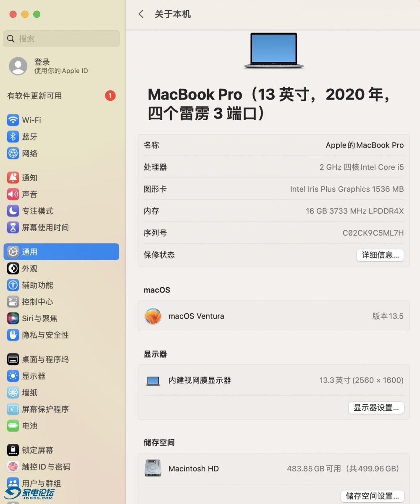The width and height of the screenshot is (420, 504).
Task: Select the 通用 gear icon
Action: click(13, 252)
